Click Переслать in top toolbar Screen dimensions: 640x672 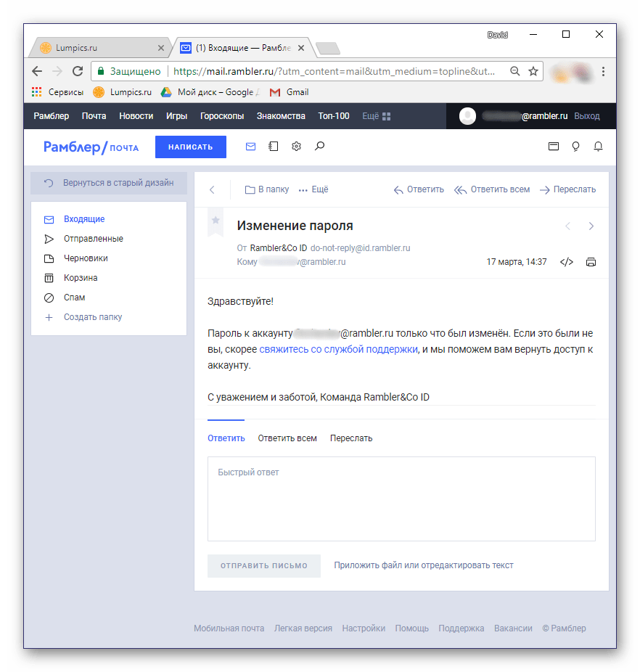pyautogui.click(x=567, y=189)
